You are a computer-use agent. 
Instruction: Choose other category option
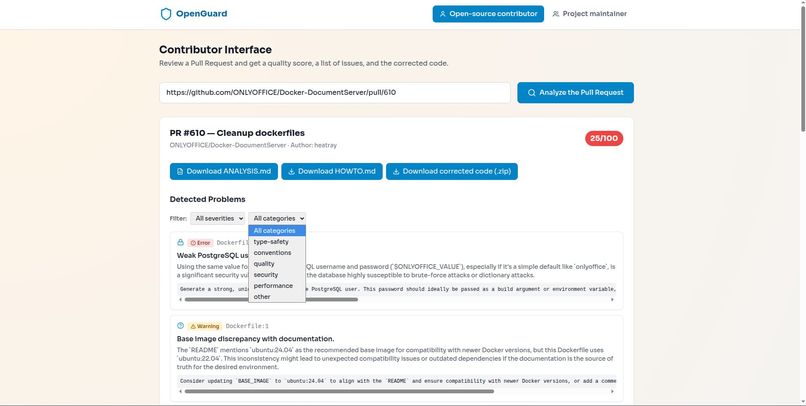click(x=277, y=297)
